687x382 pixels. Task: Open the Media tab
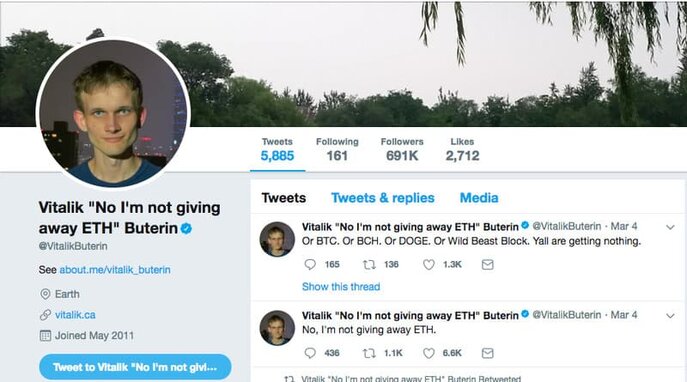[x=479, y=198]
